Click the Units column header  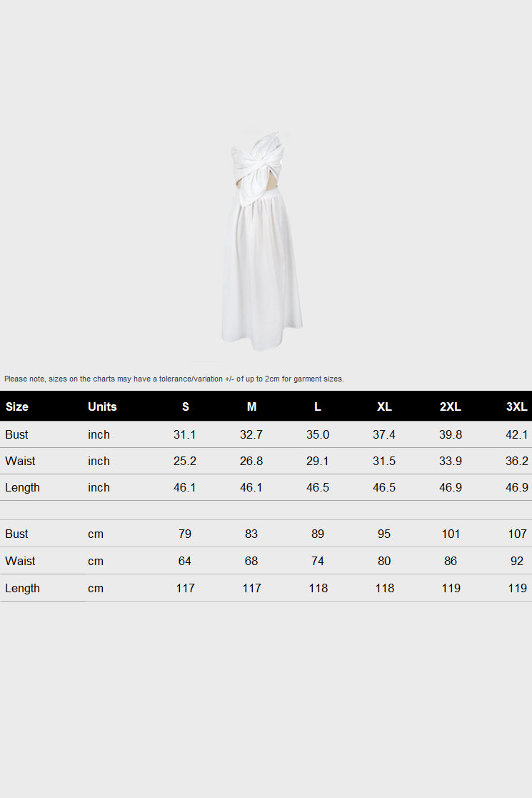click(102, 407)
